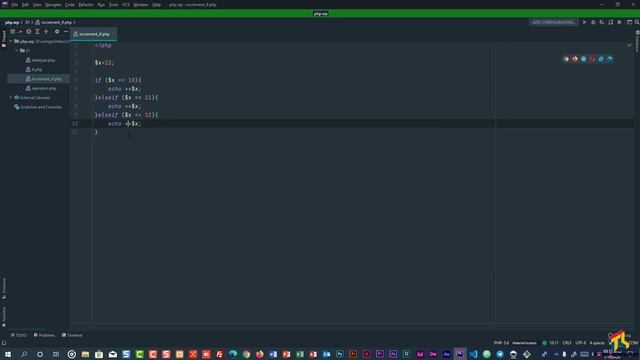Open Photoshop from the taskbar
The width and height of the screenshot is (640, 360).
tap(340, 354)
